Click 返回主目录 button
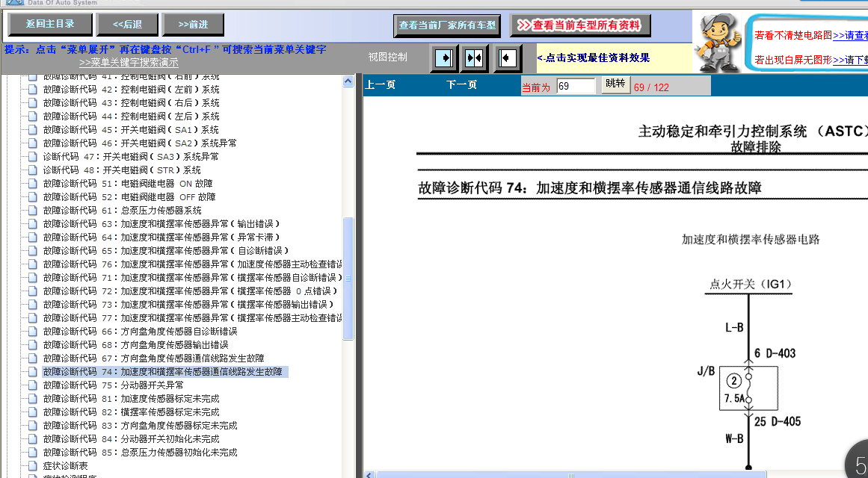 tap(50, 25)
